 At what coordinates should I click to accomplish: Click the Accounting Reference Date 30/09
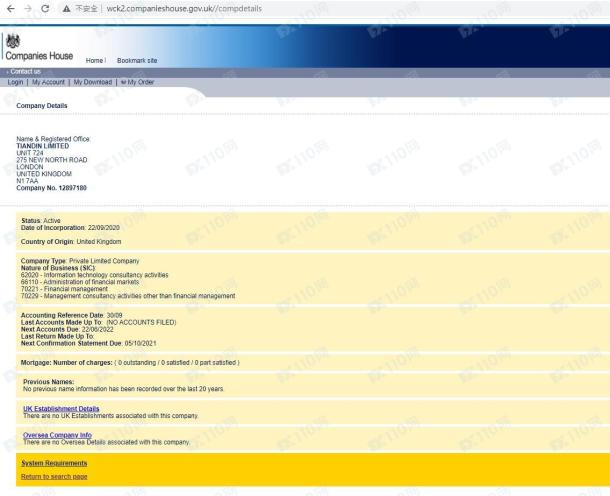coord(72,315)
